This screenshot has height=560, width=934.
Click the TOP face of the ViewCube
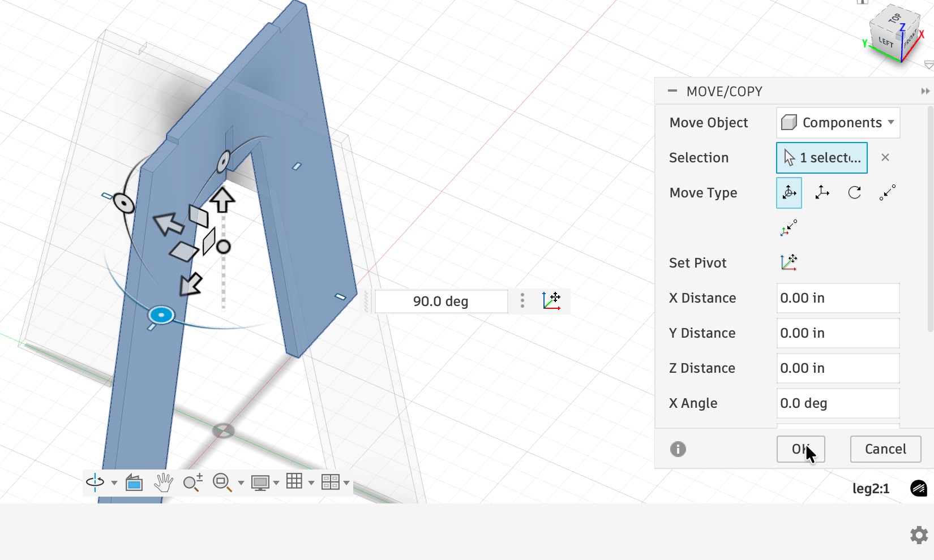coord(894,18)
